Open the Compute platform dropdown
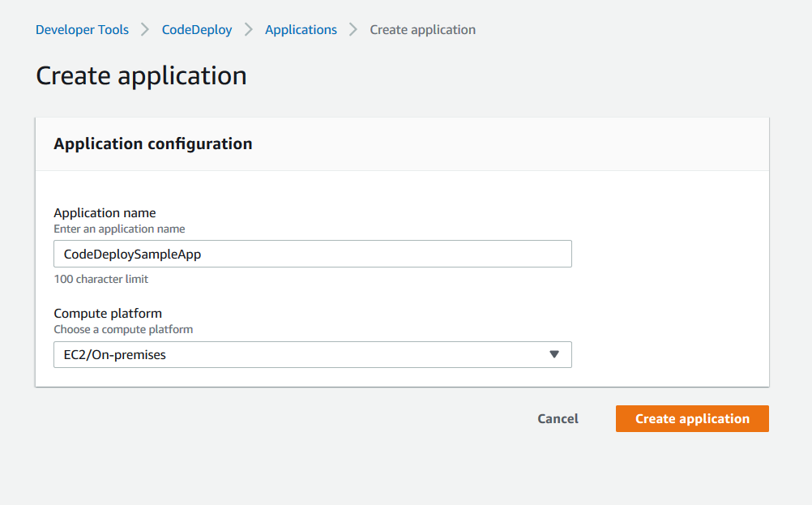Screen dimensions: 812x505 point(313,355)
